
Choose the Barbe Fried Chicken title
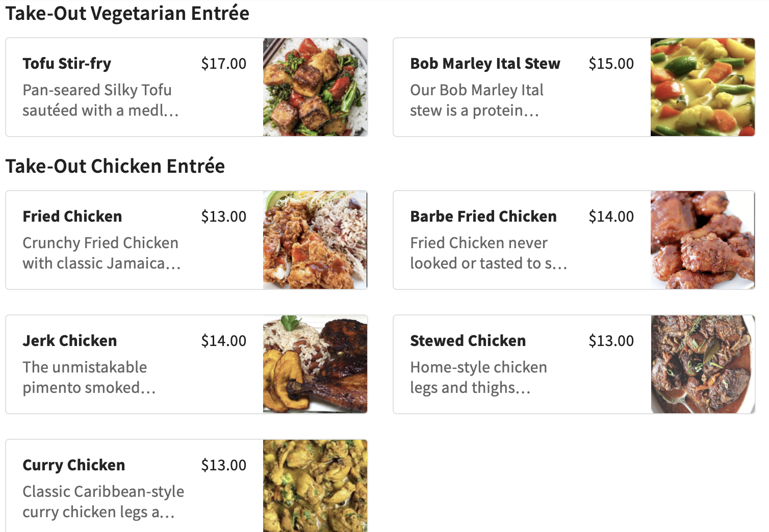(x=483, y=217)
